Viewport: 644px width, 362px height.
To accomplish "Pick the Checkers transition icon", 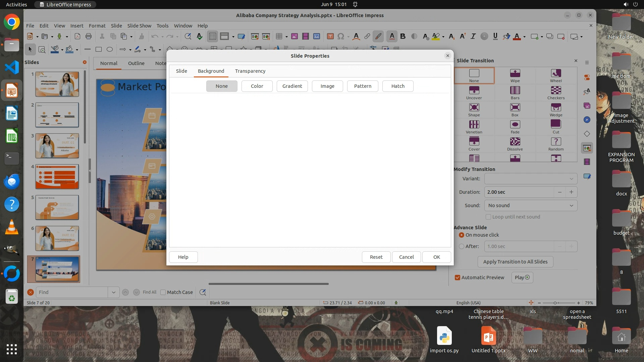I will pos(556,90).
